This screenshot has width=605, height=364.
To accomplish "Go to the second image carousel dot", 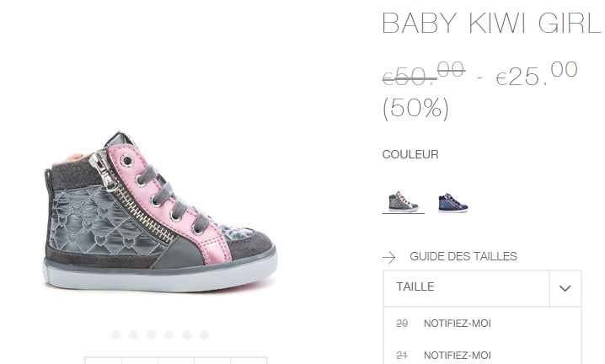I will coord(133,335).
